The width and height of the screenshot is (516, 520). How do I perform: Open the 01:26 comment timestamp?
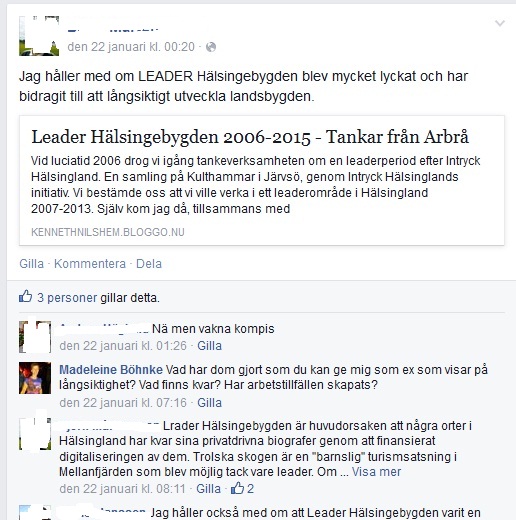123,346
